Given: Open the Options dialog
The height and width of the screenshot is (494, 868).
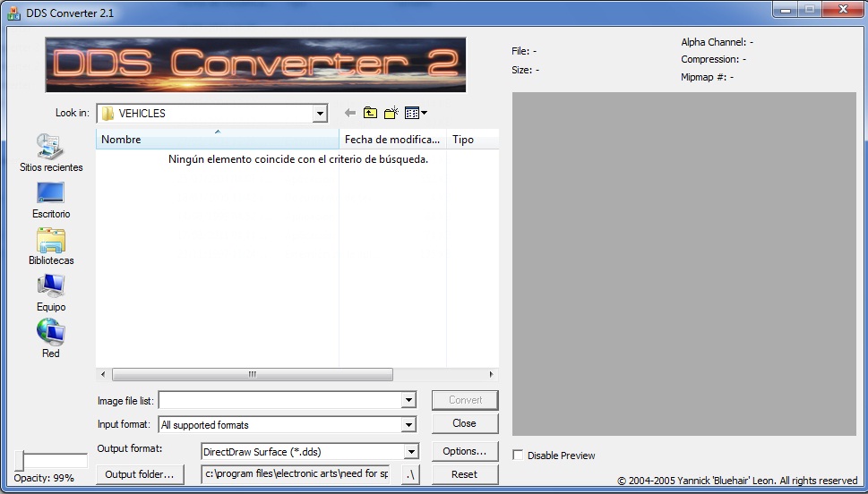Looking at the screenshot, I should [465, 451].
